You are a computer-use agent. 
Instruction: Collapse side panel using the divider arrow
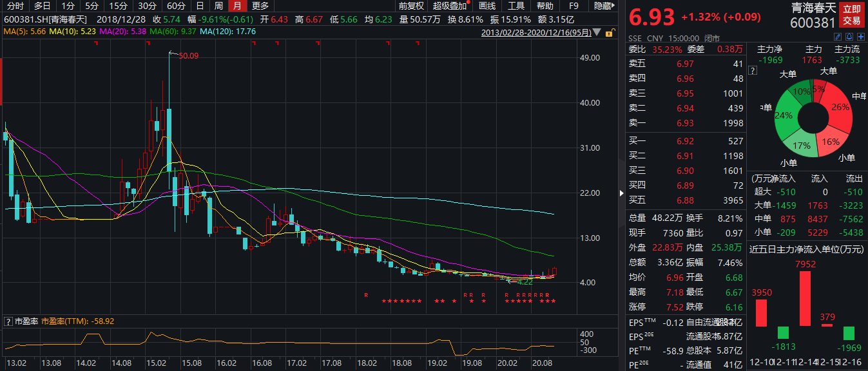click(x=622, y=192)
